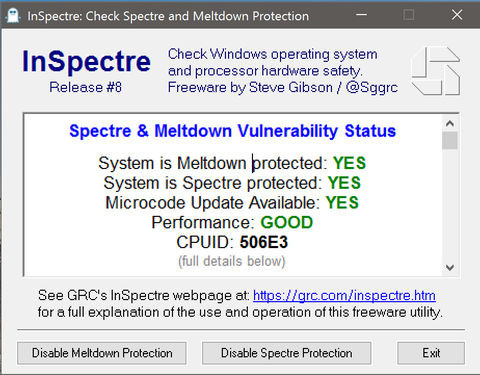Screen dimensions: 480x375
Task: Open the grc.com/inspectre.htm link
Action: (344, 296)
